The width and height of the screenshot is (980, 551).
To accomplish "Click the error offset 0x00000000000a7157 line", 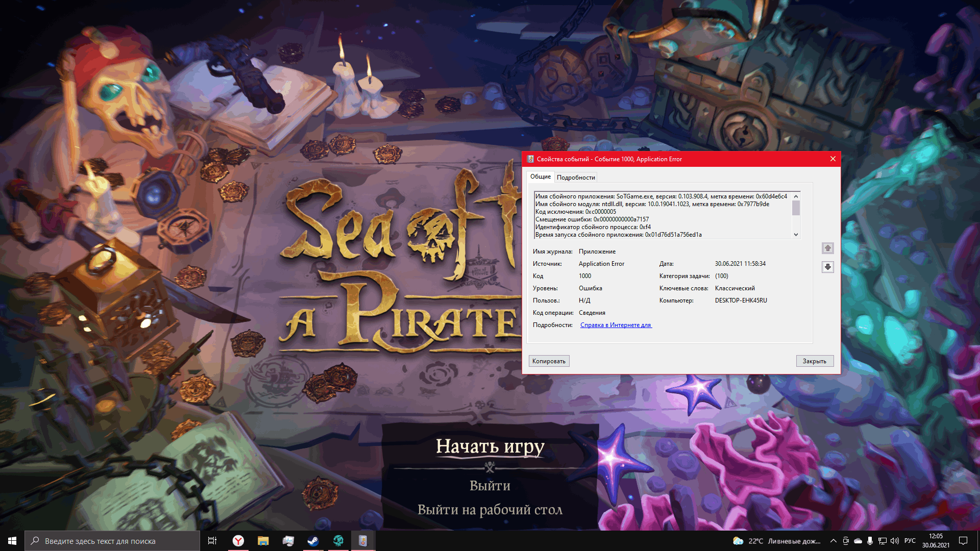I will (592, 219).
